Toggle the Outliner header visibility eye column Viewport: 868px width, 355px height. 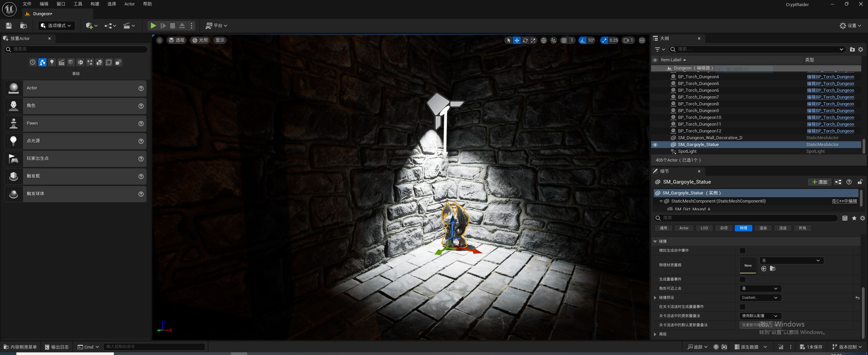coord(655,60)
